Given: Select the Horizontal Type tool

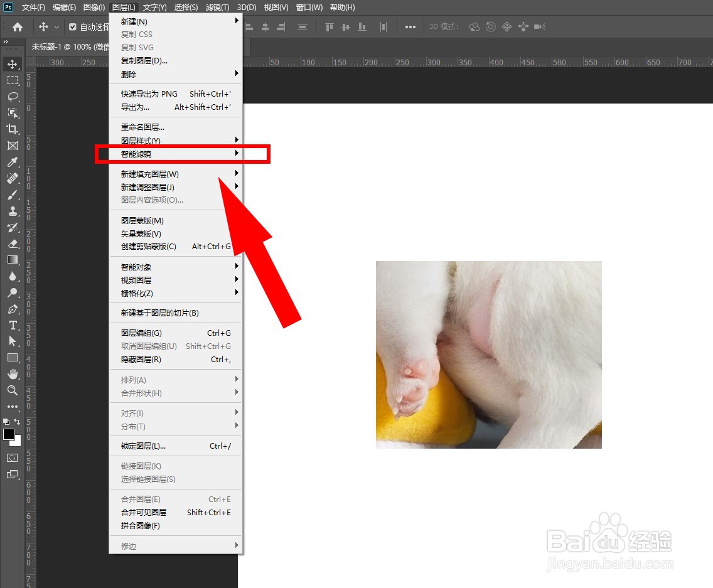Looking at the screenshot, I should pos(13,325).
